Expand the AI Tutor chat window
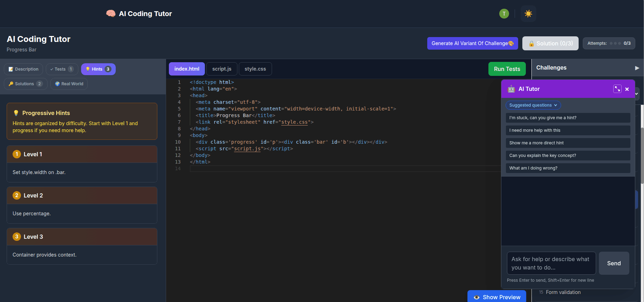 (617, 89)
